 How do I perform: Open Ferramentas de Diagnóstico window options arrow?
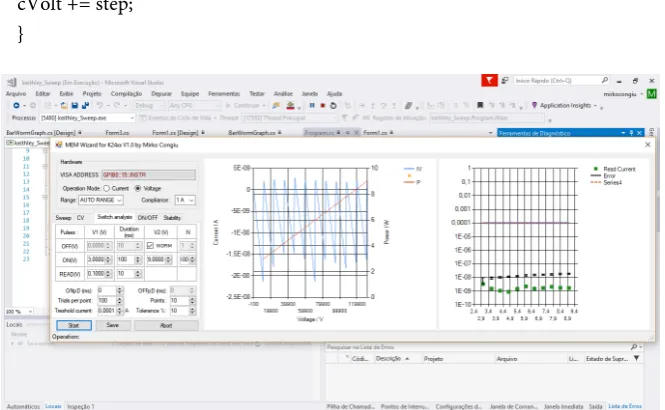click(623, 133)
